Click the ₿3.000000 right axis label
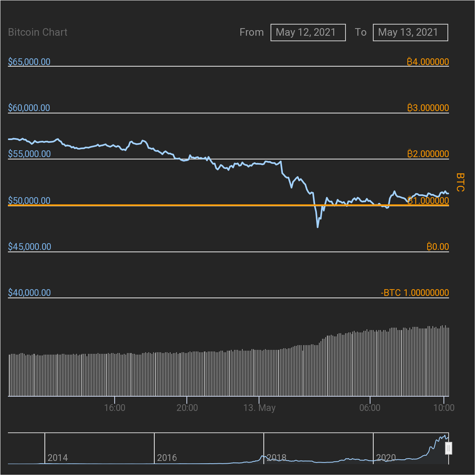 coord(428,108)
